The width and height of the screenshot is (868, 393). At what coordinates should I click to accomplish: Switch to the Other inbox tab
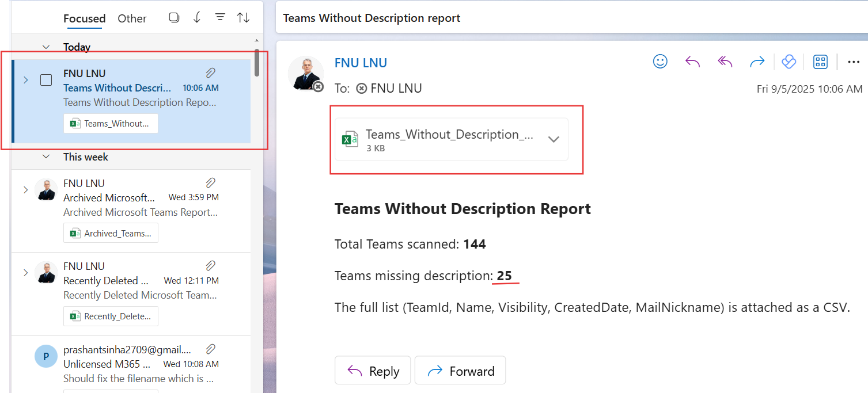[x=132, y=18]
